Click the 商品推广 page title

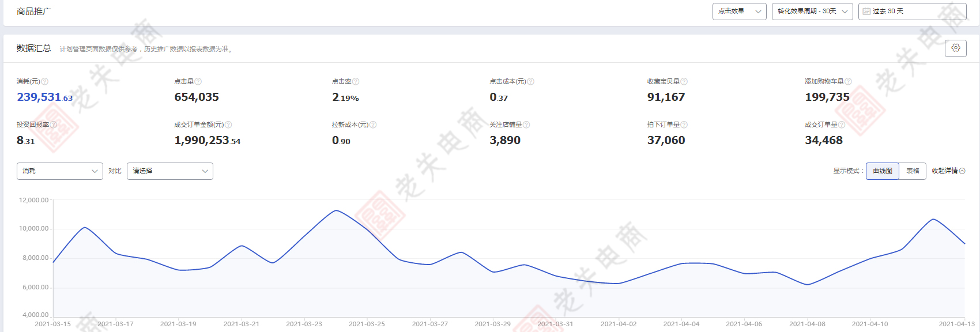click(34, 12)
